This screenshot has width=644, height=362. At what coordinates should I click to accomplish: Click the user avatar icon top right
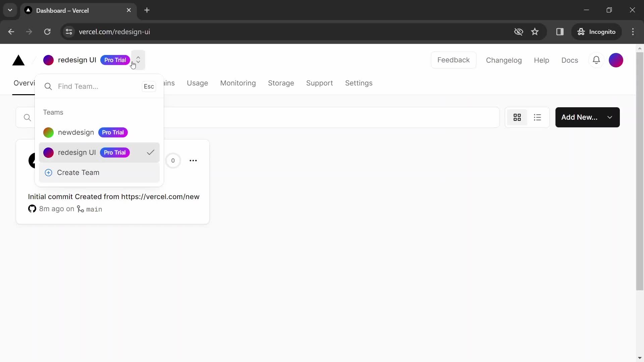tap(616, 60)
